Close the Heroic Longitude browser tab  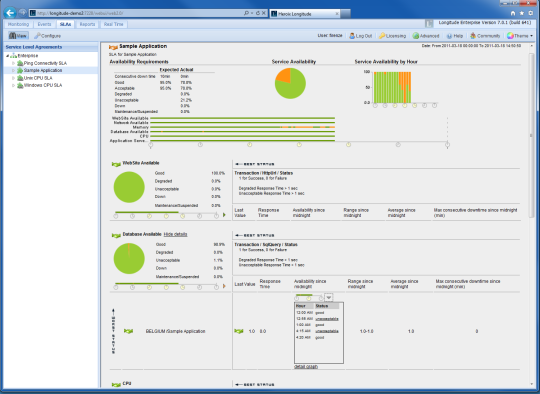point(337,14)
